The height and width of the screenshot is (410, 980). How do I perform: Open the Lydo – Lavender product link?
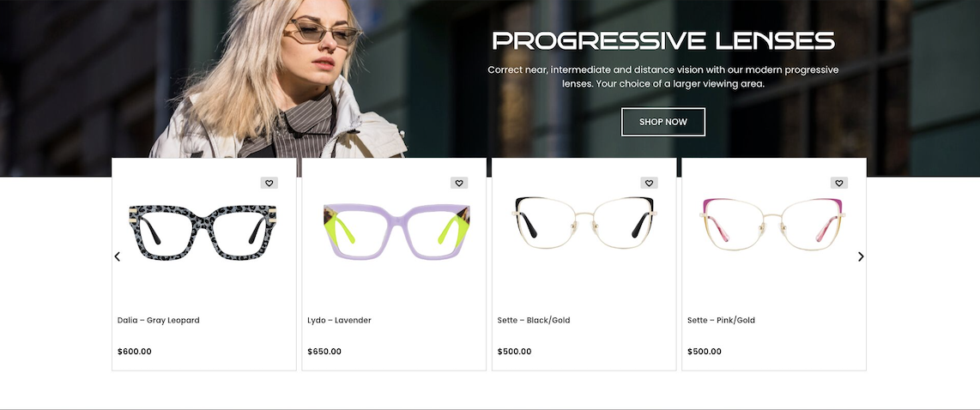[x=339, y=320]
